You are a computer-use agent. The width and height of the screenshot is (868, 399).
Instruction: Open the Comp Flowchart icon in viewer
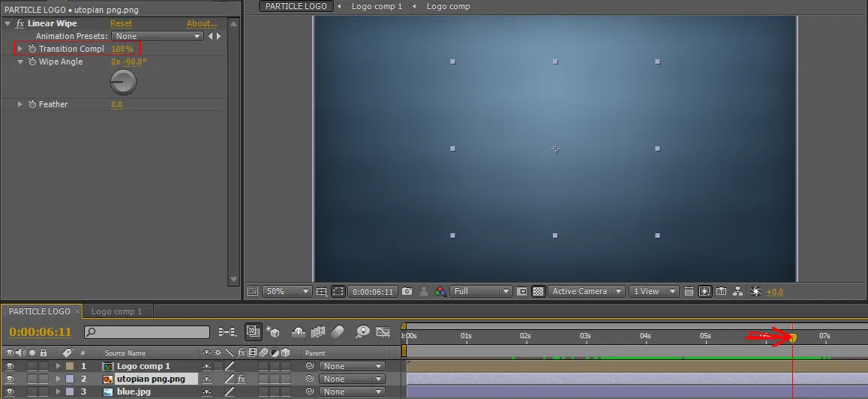tap(737, 291)
